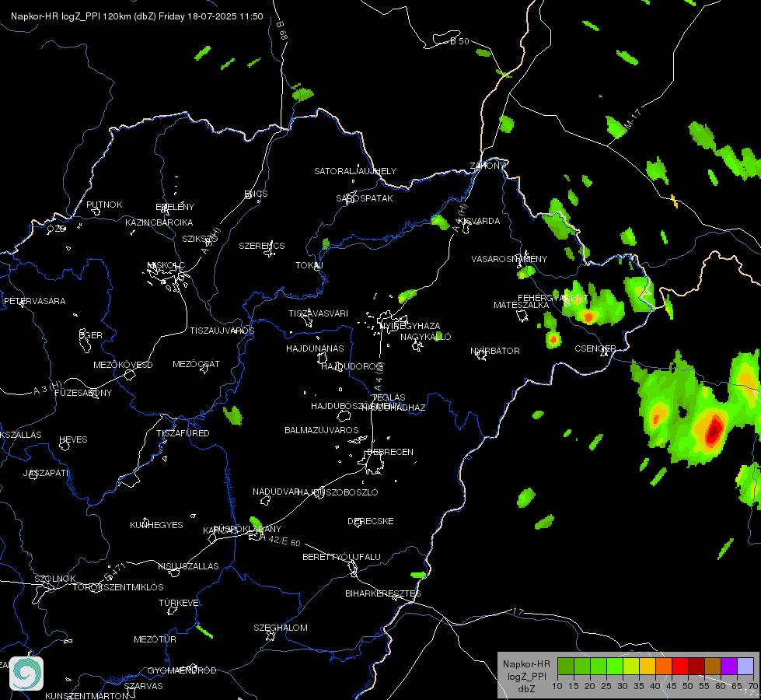Pick the orange 40–45 dBZ legend swatch
Image resolution: width=761 pixels, height=700 pixels.
tap(664, 666)
